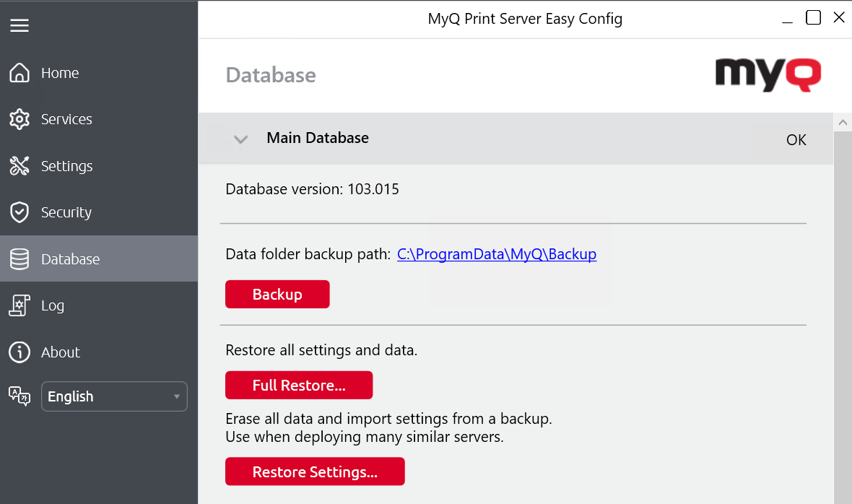Open the Log section label
852x504 pixels.
53,305
